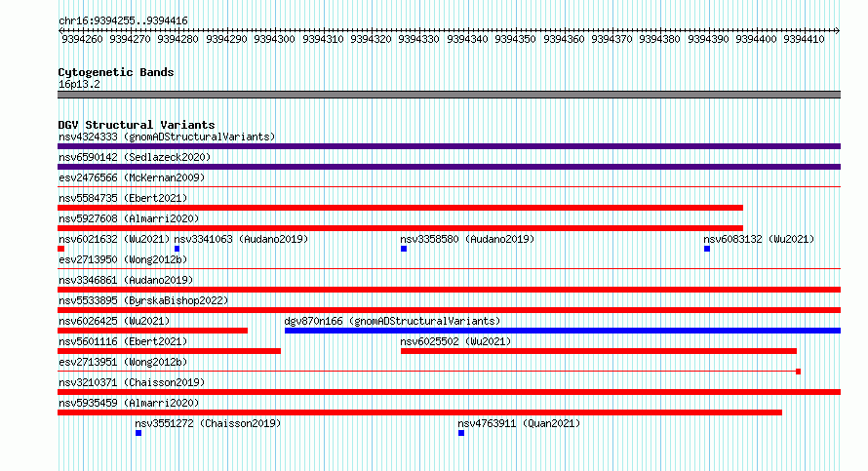Open the nsv3358580 (Audano2019) label

click(x=467, y=239)
